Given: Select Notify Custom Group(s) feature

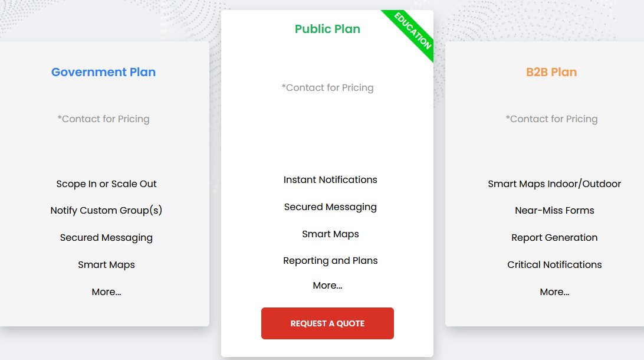Looking at the screenshot, I should coord(106,210).
